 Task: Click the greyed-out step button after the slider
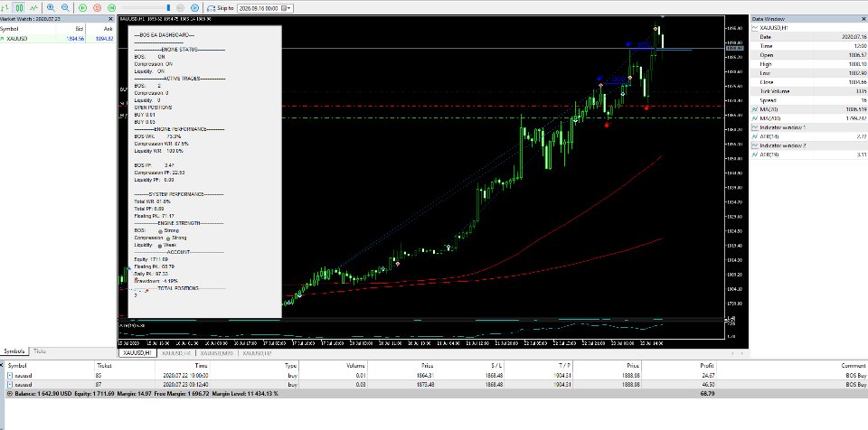point(181,8)
